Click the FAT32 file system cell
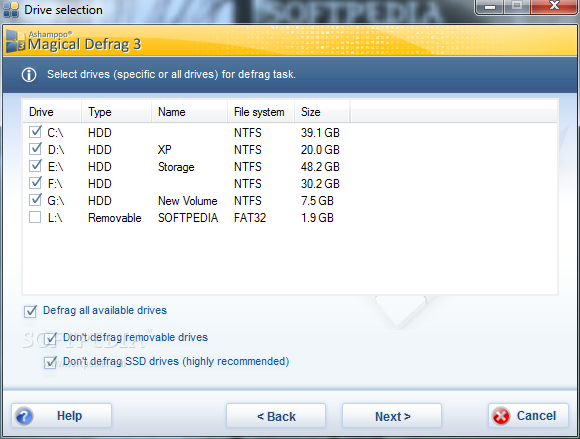The width and height of the screenshot is (580, 439). (250, 218)
